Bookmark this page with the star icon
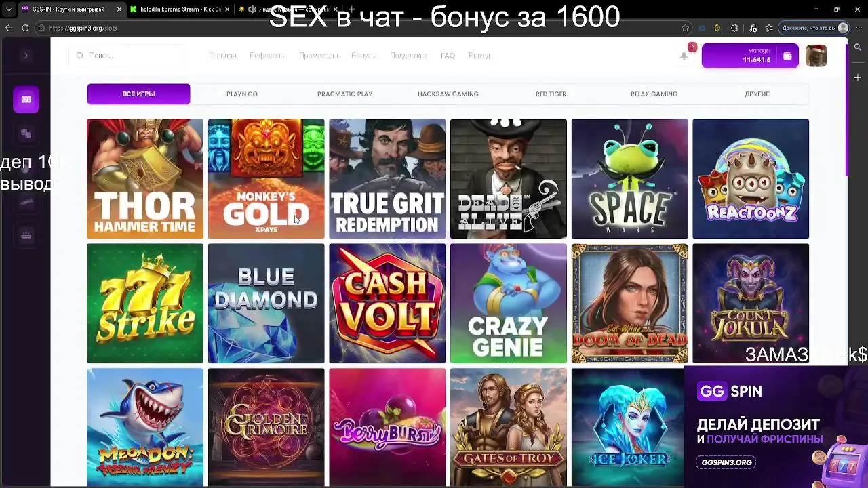Viewport: 868px width, 488px height. coord(686,28)
